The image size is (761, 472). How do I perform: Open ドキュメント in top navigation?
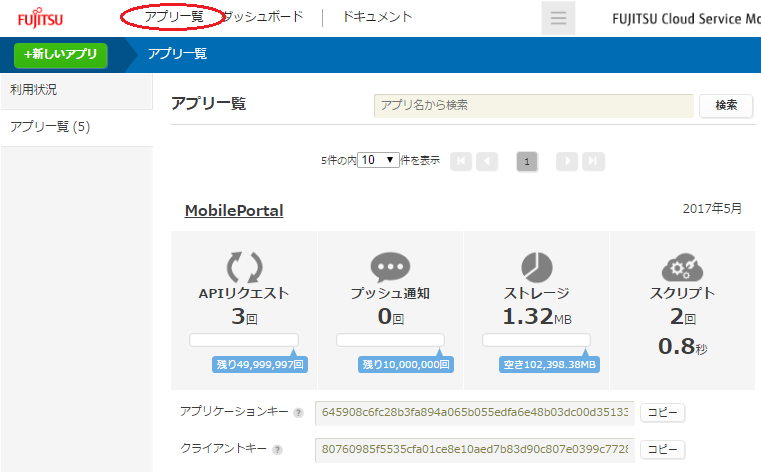point(378,16)
